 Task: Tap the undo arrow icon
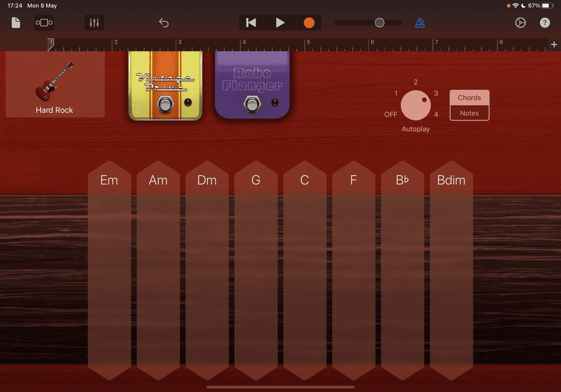[x=164, y=22]
